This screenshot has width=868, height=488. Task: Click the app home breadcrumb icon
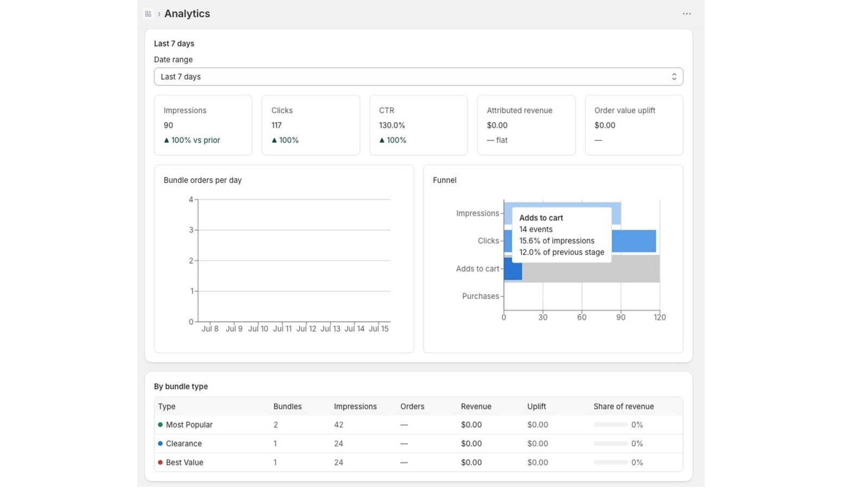(148, 14)
